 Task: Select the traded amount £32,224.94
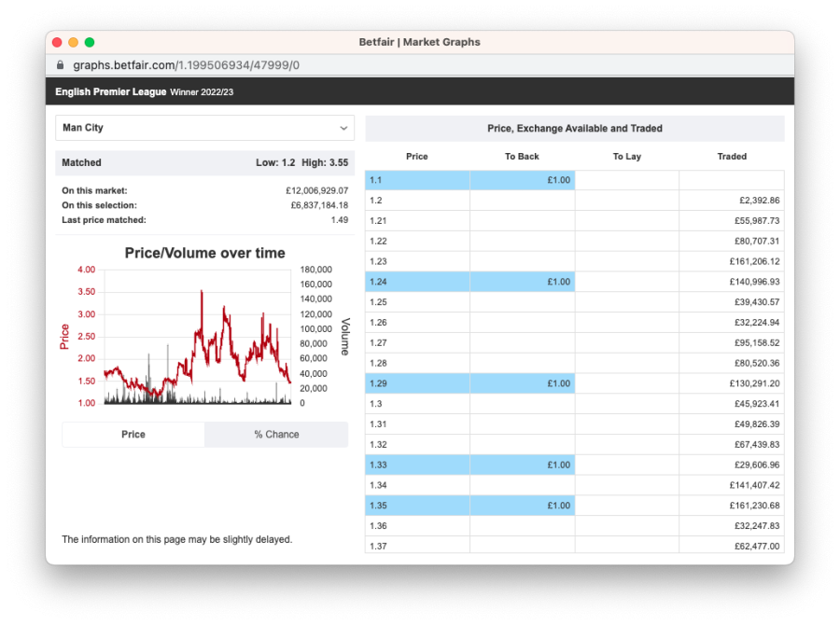[x=757, y=323]
